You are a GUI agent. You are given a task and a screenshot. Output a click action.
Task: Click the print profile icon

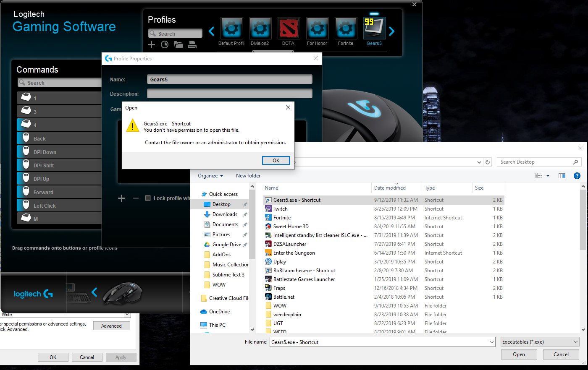click(192, 44)
